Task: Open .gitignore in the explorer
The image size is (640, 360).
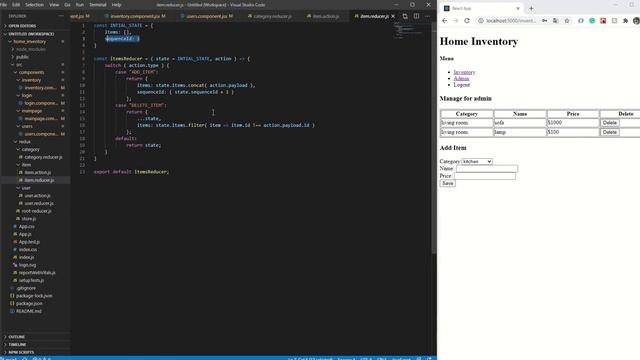Action: point(26,288)
